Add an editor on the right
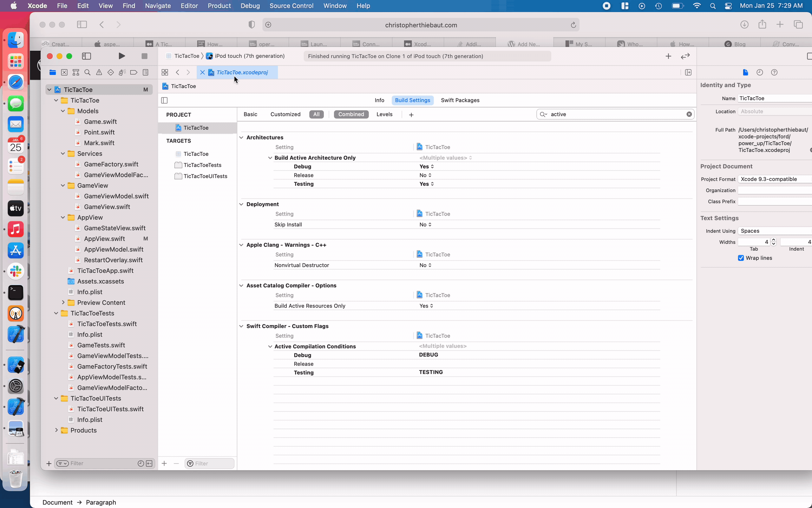This screenshot has width=812, height=508. point(688,72)
